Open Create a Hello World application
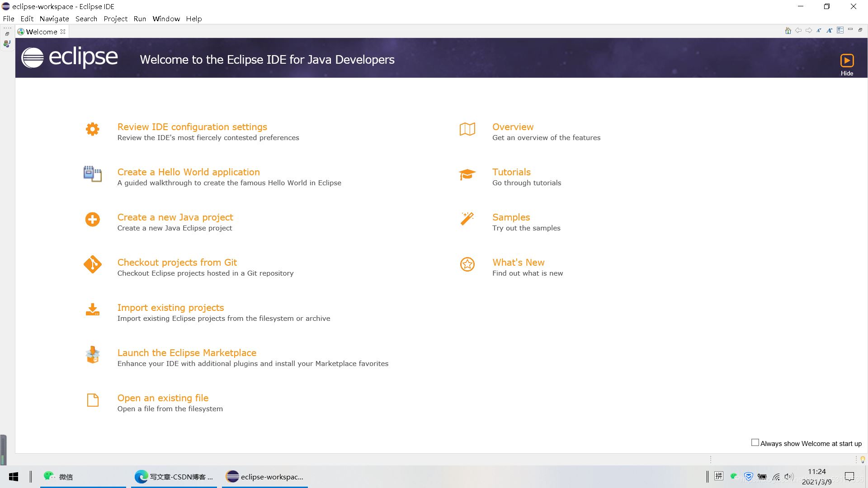 [189, 172]
